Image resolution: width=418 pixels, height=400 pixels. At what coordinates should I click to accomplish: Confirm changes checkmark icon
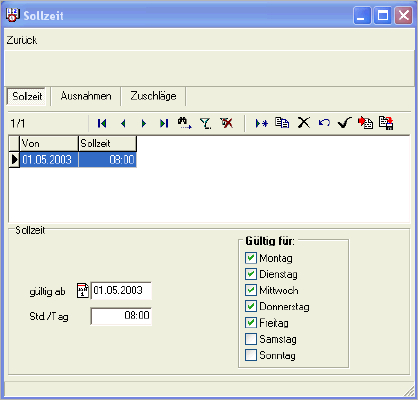pyautogui.click(x=345, y=123)
